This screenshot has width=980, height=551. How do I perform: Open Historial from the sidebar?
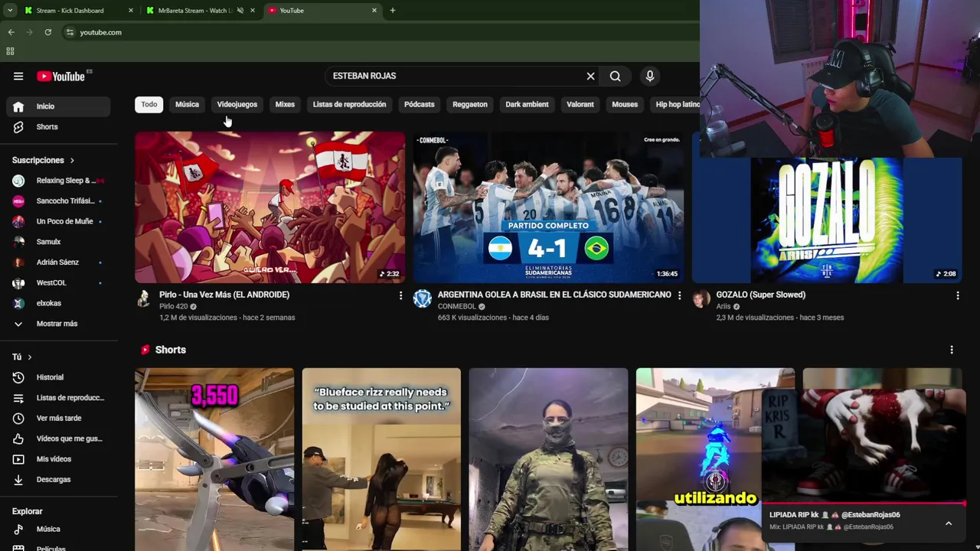click(58, 377)
